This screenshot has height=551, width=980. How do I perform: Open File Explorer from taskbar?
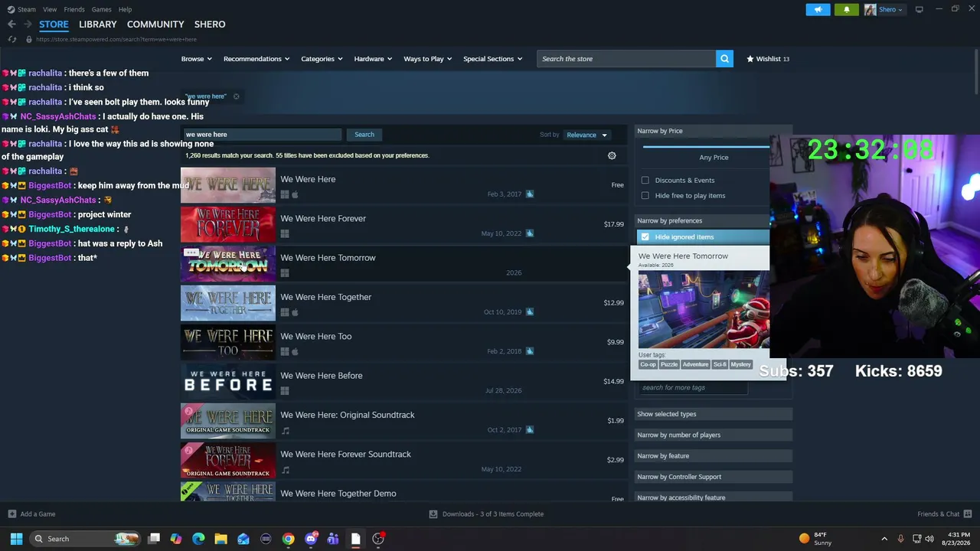(220, 539)
